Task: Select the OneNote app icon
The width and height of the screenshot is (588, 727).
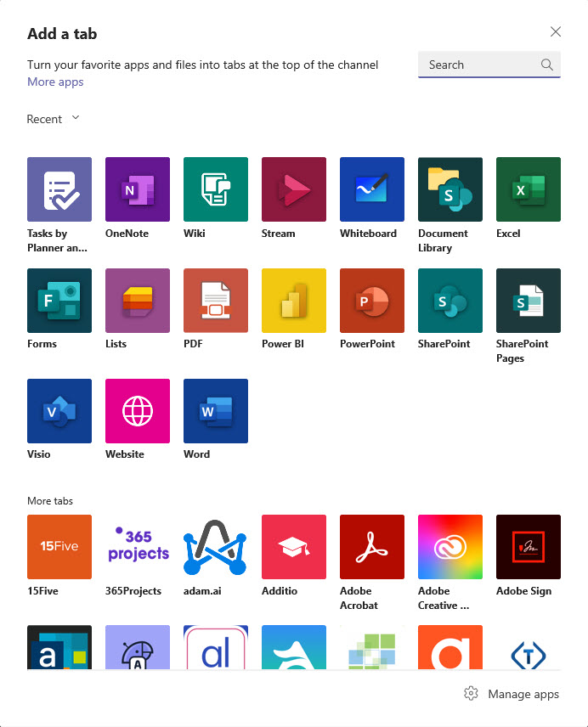Action: (x=138, y=189)
